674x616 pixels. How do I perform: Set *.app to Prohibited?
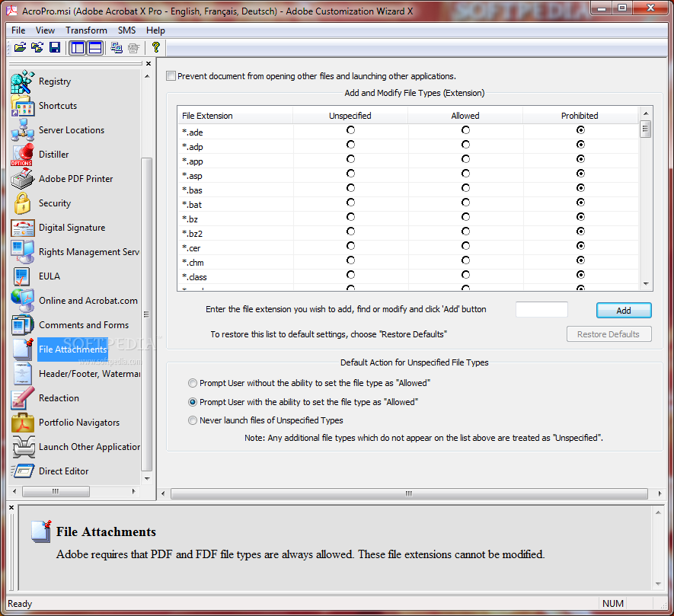click(x=581, y=159)
